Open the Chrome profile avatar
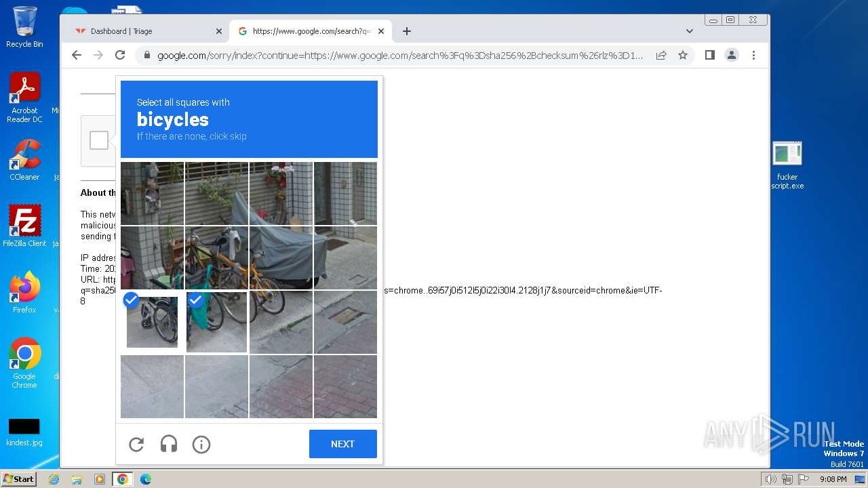868x488 pixels. click(732, 55)
